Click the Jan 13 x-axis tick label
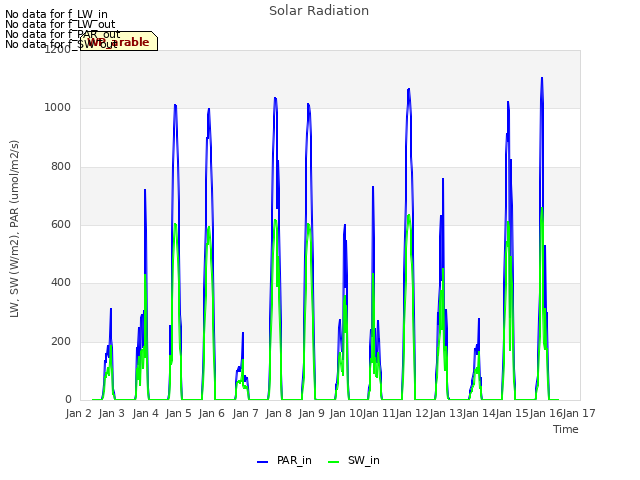Viewport: 640px width, 480px height. pyautogui.click(x=446, y=413)
